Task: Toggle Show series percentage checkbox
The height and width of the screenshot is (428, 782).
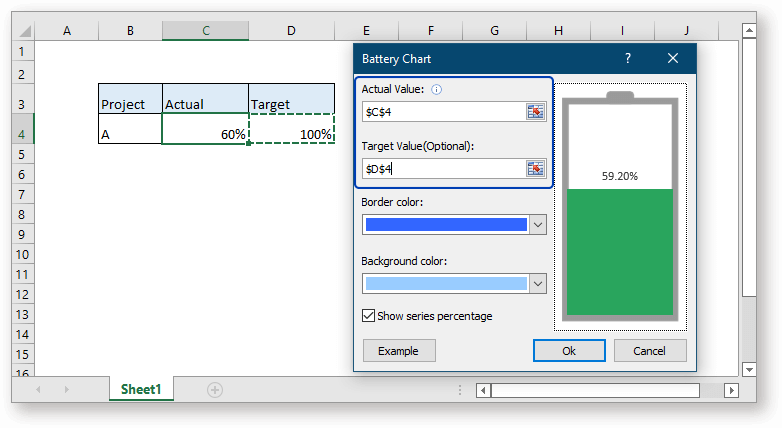Action: [x=369, y=316]
